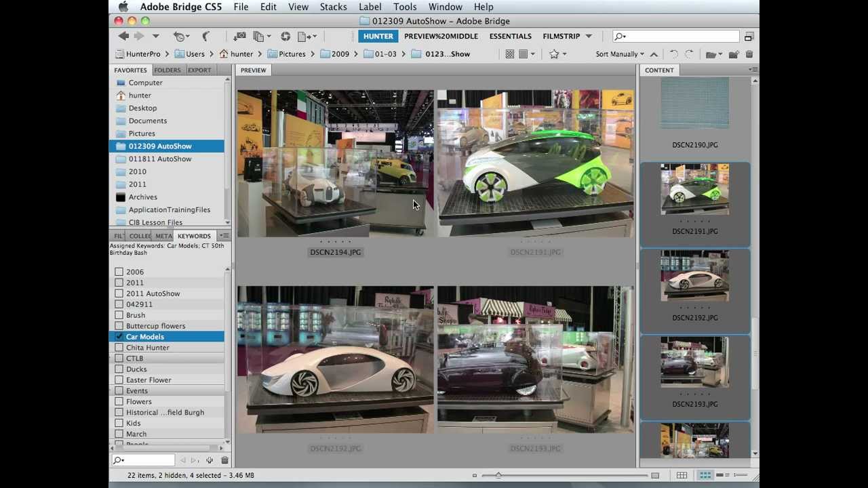Viewport: 868px width, 488px height.
Task: Click the find previous keyword arrow
Action: click(182, 460)
